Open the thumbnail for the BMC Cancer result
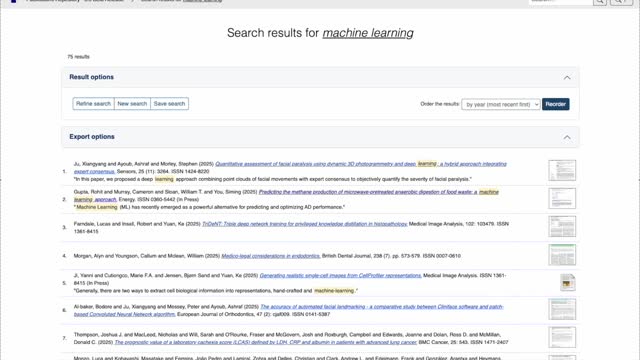 coord(562,338)
